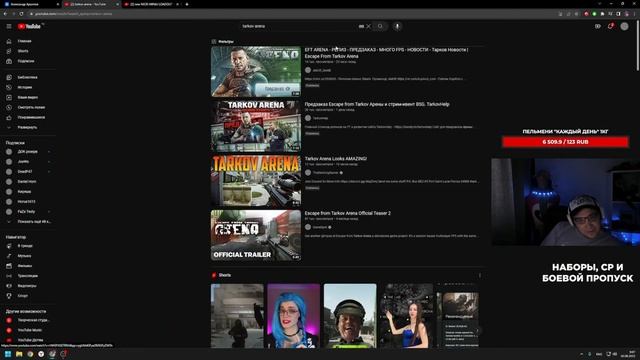Open the blue-haired girl Short
The width and height of the screenshot is (640, 360).
pos(293,316)
